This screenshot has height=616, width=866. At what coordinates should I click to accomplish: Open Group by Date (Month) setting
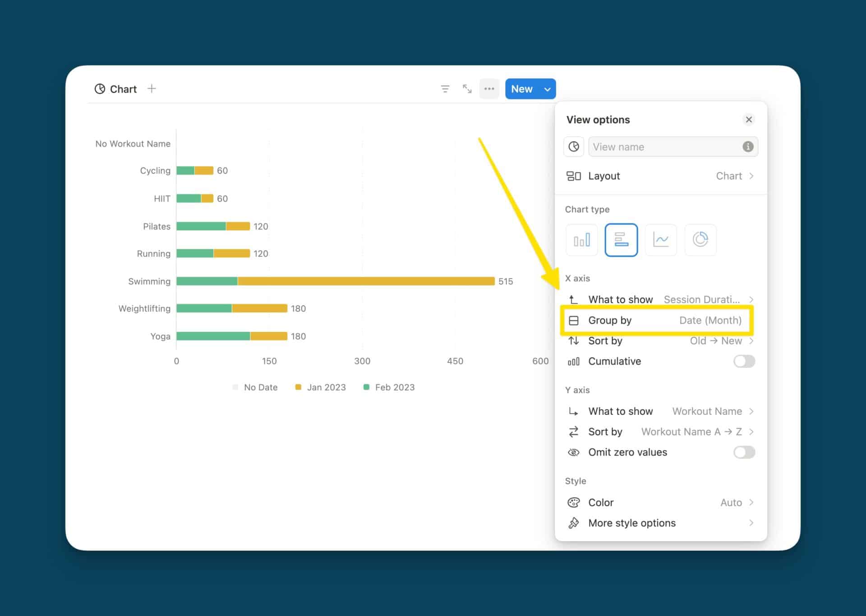pyautogui.click(x=660, y=320)
